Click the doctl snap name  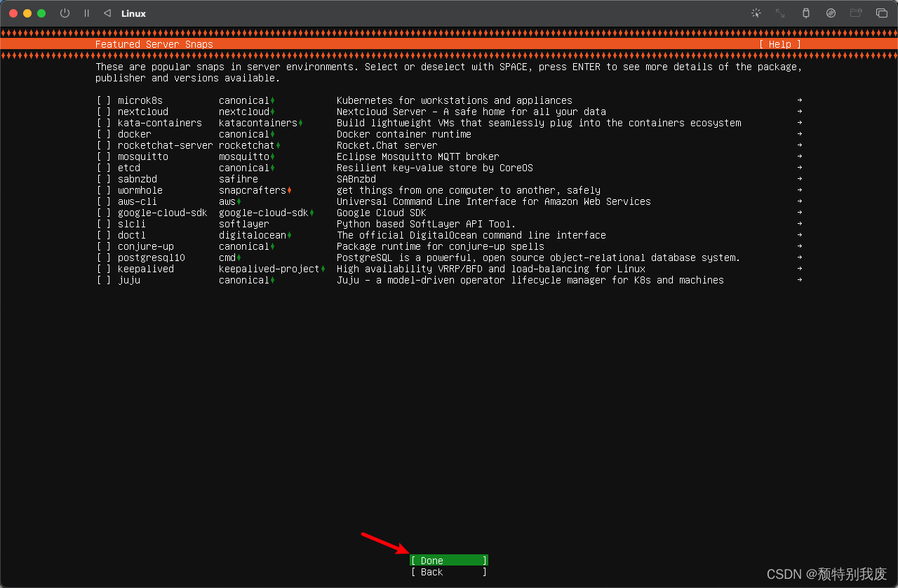click(x=132, y=235)
